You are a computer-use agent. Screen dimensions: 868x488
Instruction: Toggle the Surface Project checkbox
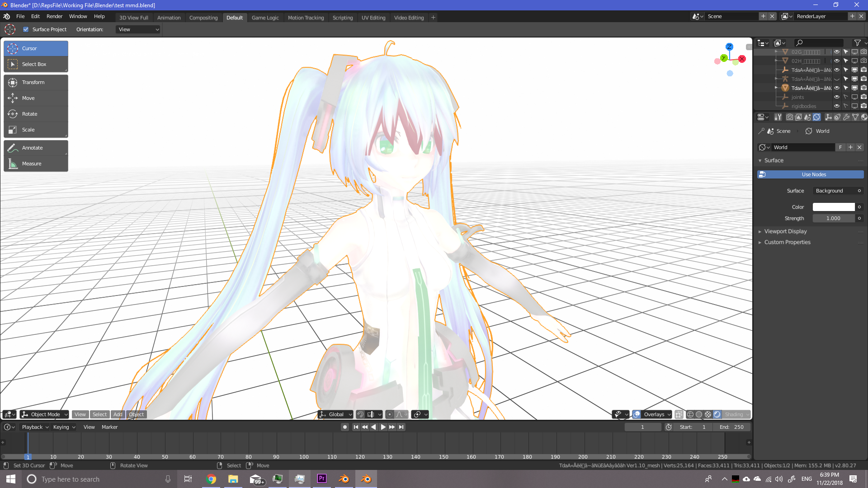[26, 29]
